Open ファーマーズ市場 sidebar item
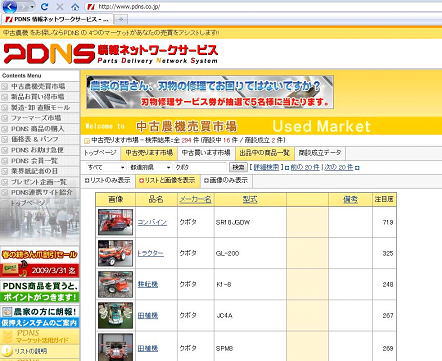 coord(36,118)
